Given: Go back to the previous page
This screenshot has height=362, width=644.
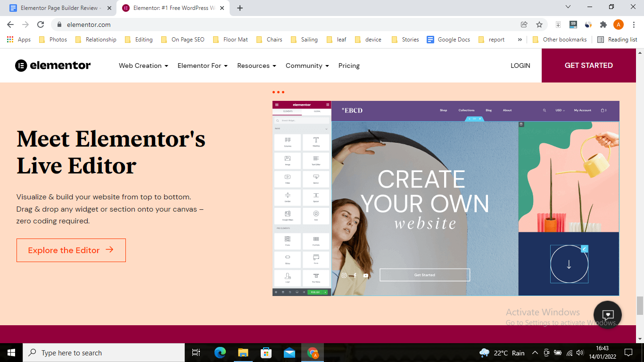Looking at the screenshot, I should (10, 25).
